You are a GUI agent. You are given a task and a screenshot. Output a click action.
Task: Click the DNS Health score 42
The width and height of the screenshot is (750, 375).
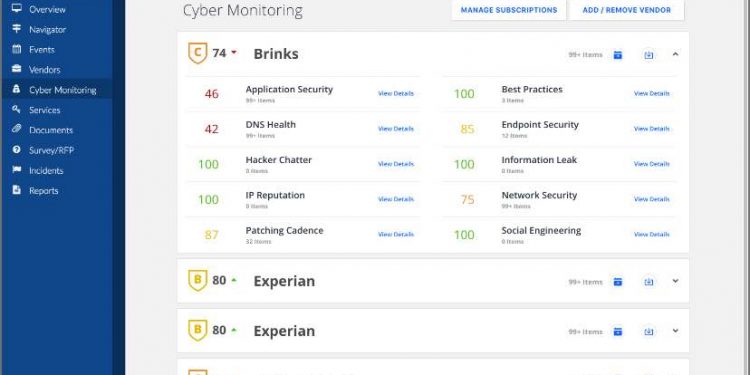coord(211,129)
